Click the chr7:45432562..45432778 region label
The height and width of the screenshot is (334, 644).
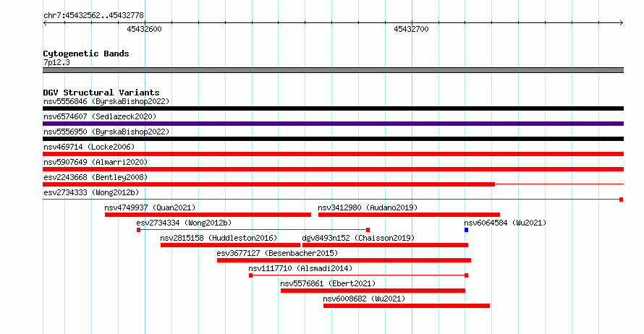93,16
